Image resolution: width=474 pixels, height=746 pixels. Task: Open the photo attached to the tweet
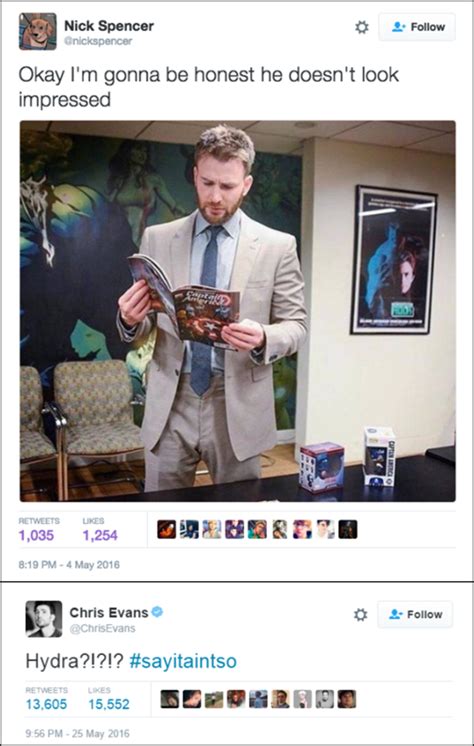point(237,311)
